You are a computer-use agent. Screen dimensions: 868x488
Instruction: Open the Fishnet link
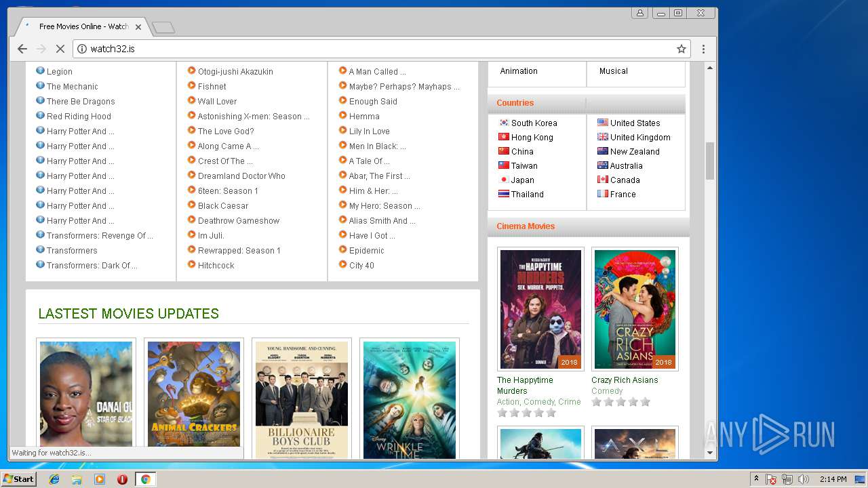(212, 87)
